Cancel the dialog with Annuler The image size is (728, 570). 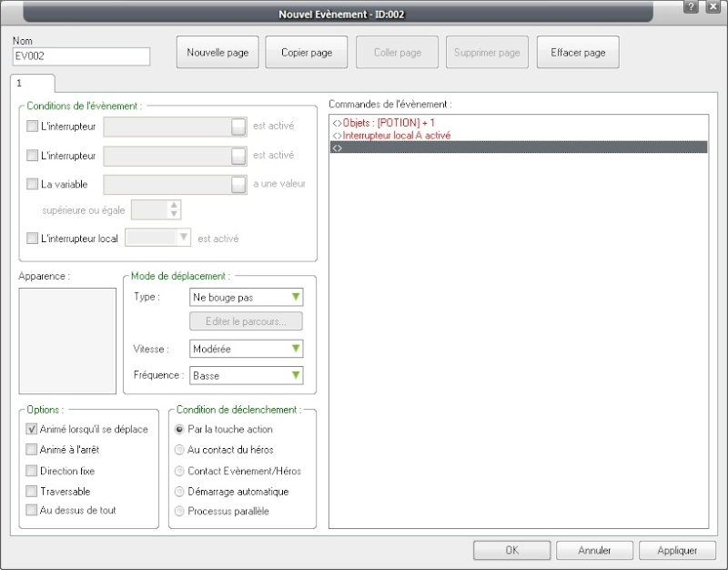[x=595, y=551]
